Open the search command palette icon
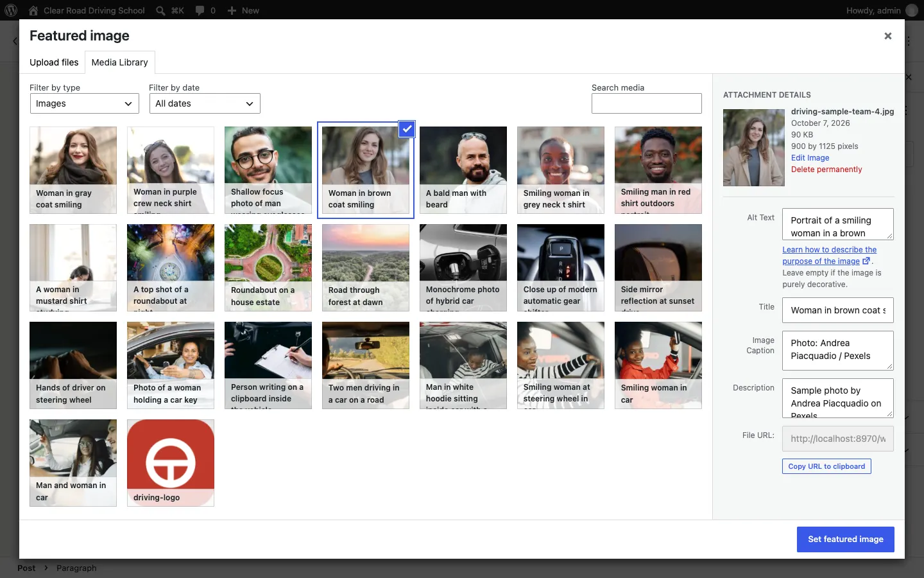This screenshot has width=924, height=578. coord(161,10)
